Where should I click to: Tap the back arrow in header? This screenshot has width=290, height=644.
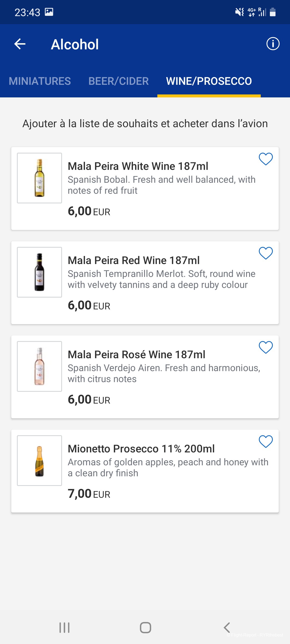(20, 44)
